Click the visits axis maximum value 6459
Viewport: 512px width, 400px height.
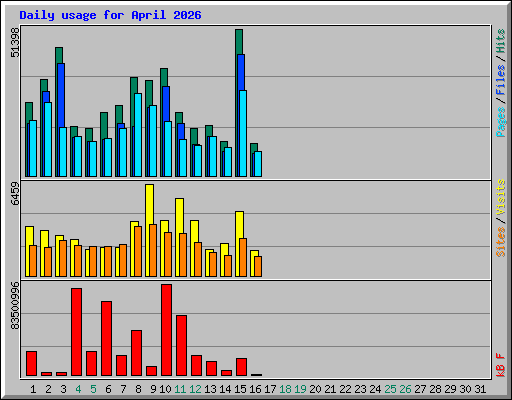pos(15,193)
